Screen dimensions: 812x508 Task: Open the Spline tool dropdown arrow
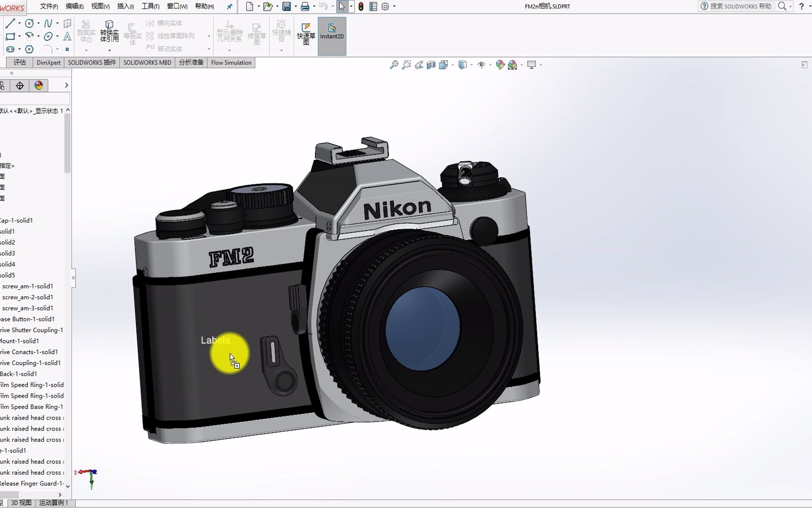point(57,24)
